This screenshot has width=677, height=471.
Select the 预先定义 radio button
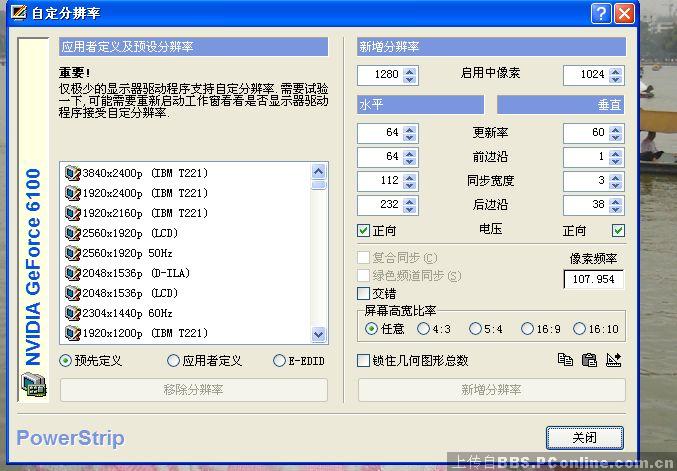[65, 360]
